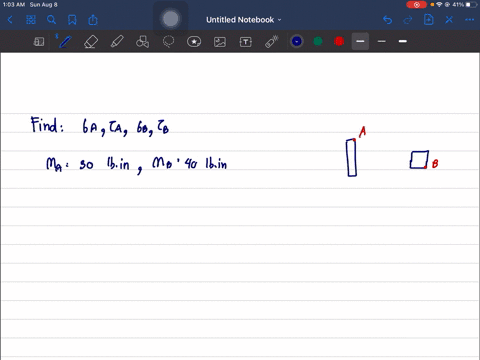
Task: Tap the red letter A label
Action: click(x=363, y=131)
